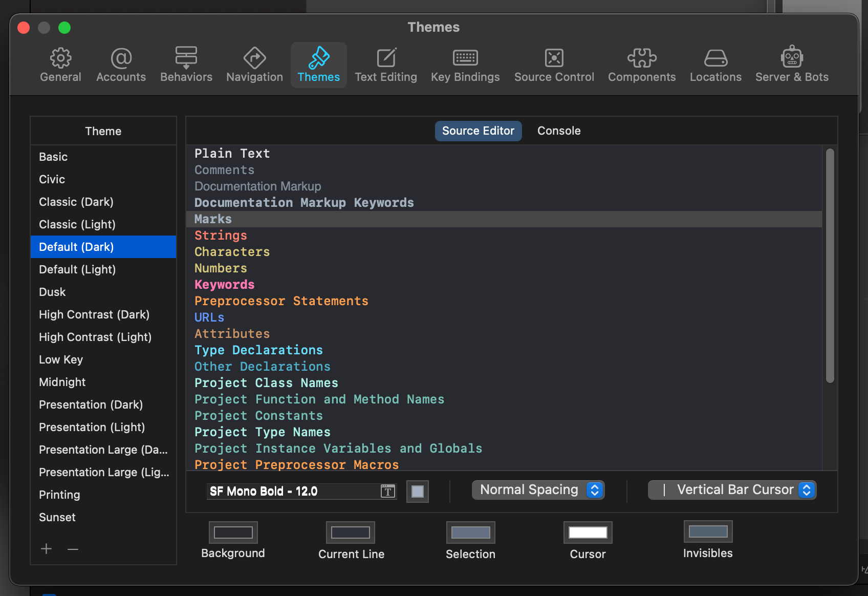Click the Theme column header
This screenshot has width=868, height=596.
click(x=103, y=131)
